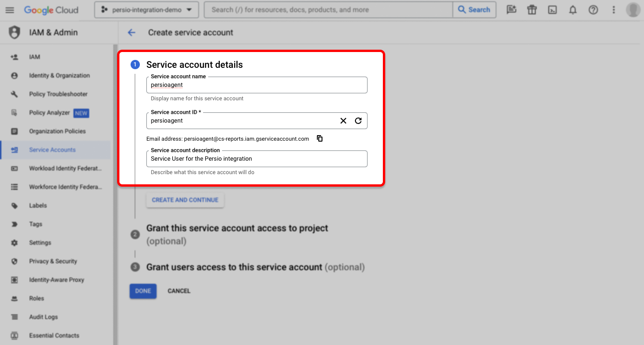Open the account profile avatar

633,10
